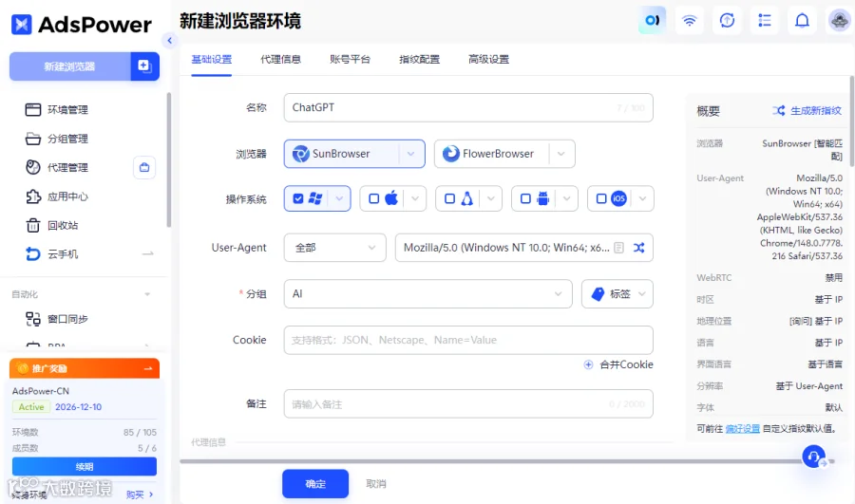Screen dimensions: 855x504
Task: Focus the 名称 field containing ChatGPT
Action: point(468,108)
